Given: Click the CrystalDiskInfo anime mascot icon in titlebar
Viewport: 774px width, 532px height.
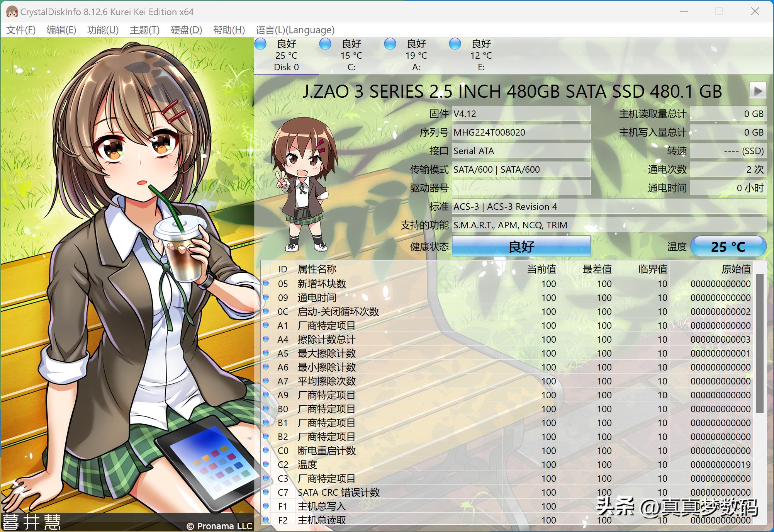Looking at the screenshot, I should coord(13,12).
